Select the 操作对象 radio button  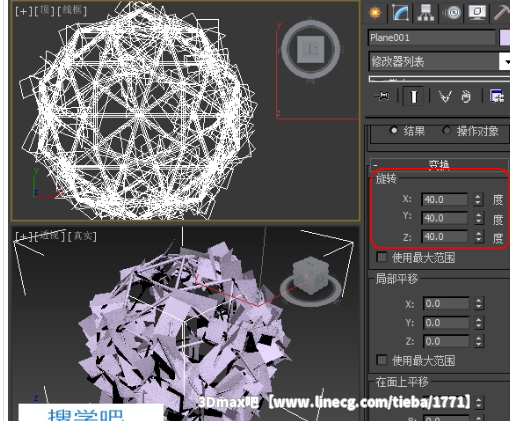(x=446, y=131)
